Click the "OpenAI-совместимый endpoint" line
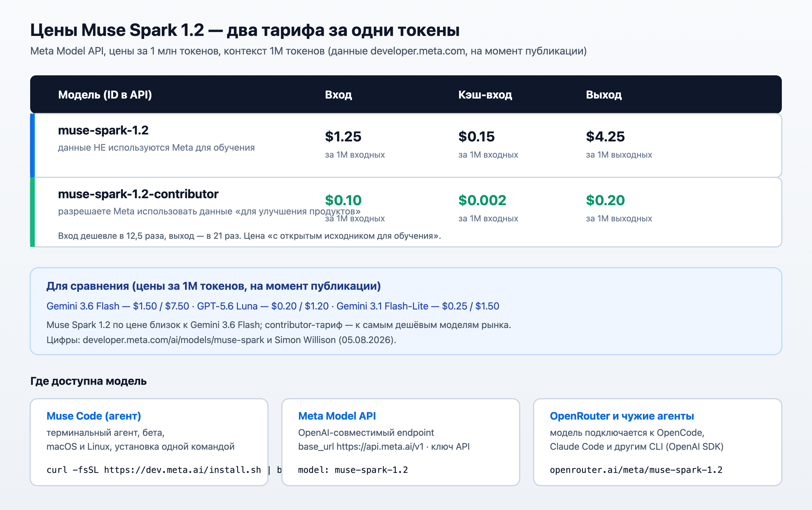 click(366, 433)
